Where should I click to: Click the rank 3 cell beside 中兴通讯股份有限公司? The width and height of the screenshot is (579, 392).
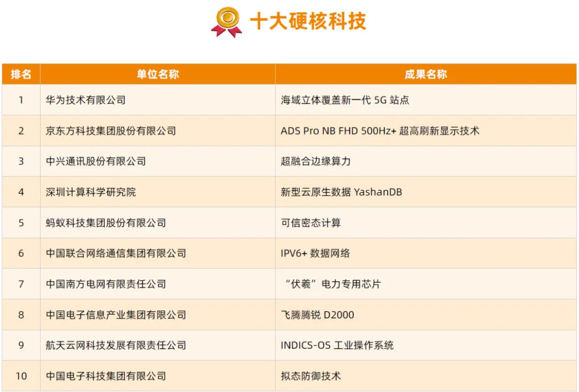pos(21,161)
